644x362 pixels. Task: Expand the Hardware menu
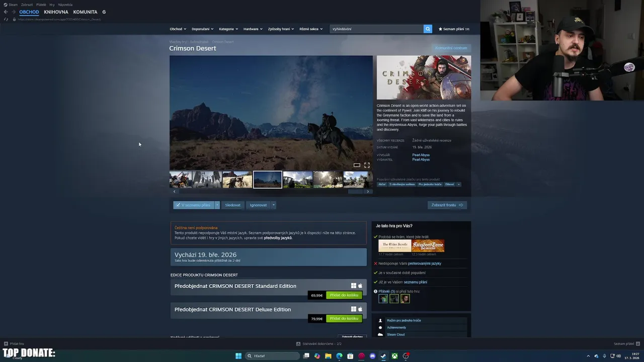pyautogui.click(x=253, y=29)
